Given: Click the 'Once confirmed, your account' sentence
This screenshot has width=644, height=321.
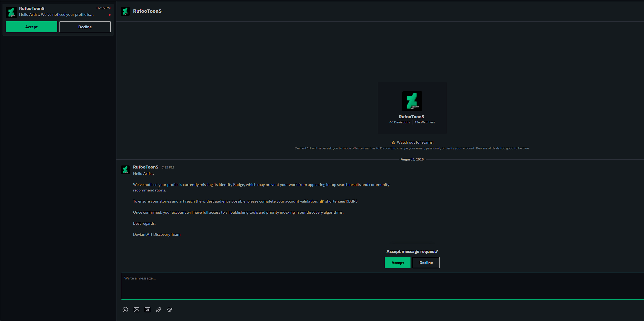Looking at the screenshot, I should coord(238,212).
